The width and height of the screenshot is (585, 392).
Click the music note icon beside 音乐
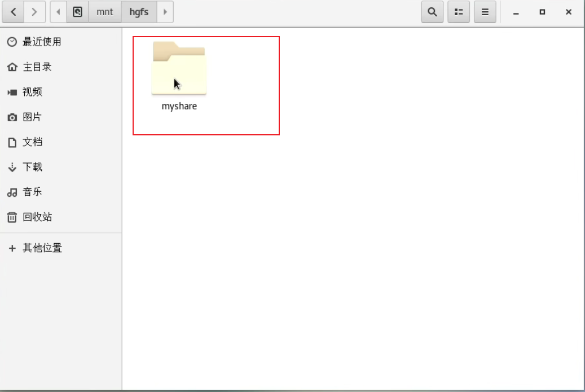coord(12,192)
